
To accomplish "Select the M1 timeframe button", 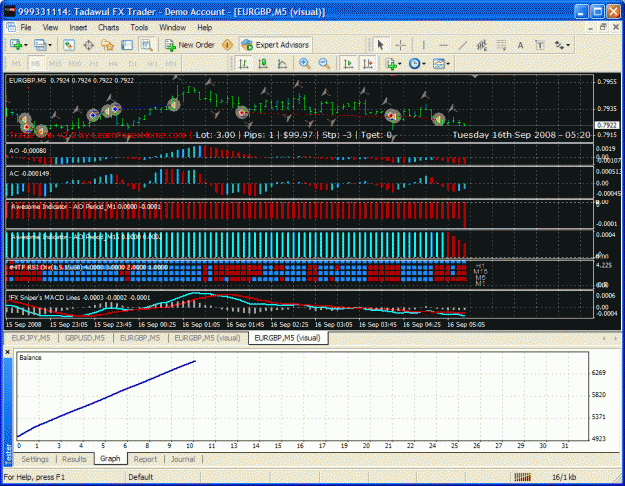I will 17,64.
